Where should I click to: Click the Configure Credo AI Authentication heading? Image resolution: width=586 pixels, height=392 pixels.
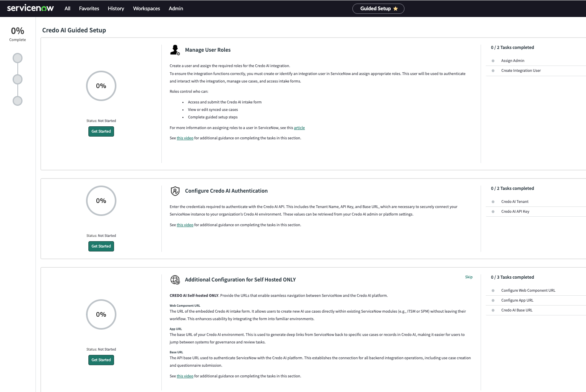tap(226, 191)
